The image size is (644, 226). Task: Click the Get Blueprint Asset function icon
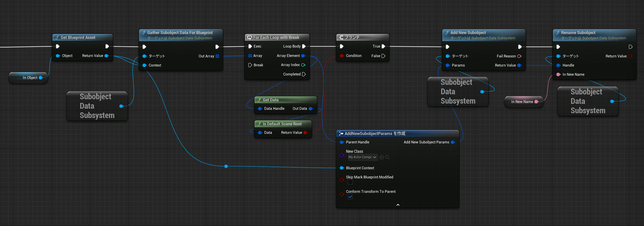[57, 38]
